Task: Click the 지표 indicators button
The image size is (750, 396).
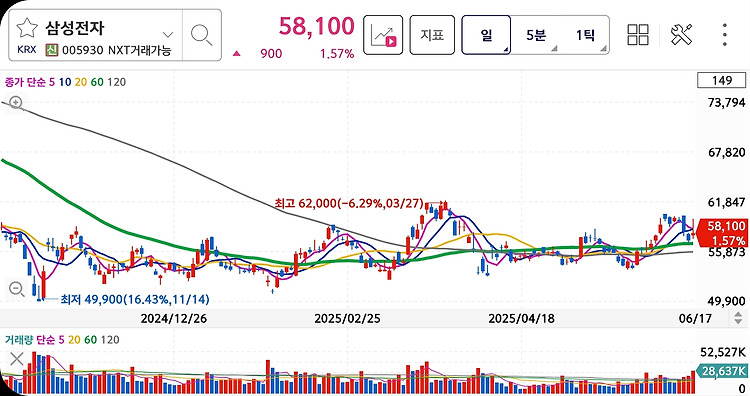Action: 432,35
